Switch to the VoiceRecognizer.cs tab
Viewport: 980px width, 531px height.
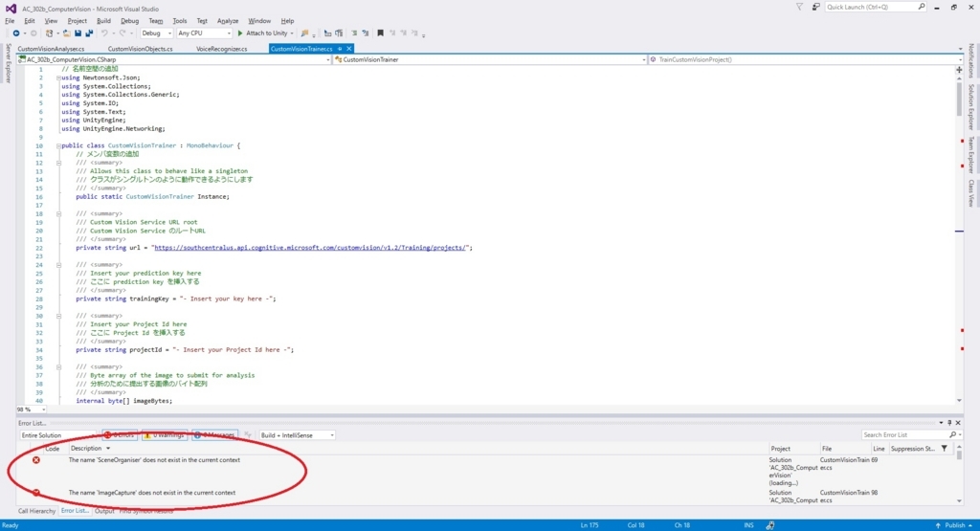(x=221, y=49)
